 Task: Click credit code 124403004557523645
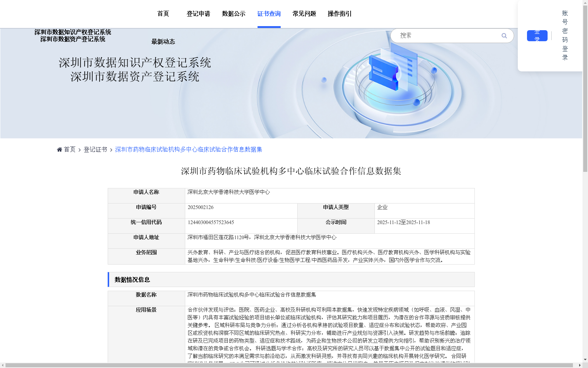211,222
